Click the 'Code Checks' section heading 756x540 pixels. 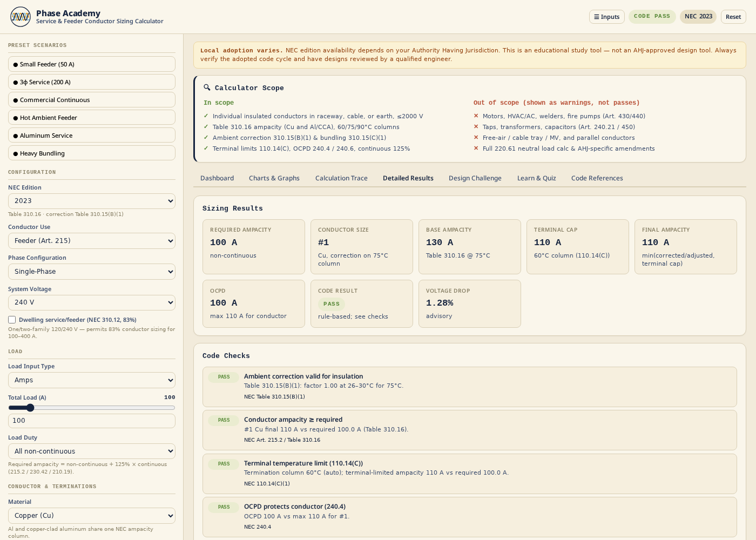coord(226,356)
